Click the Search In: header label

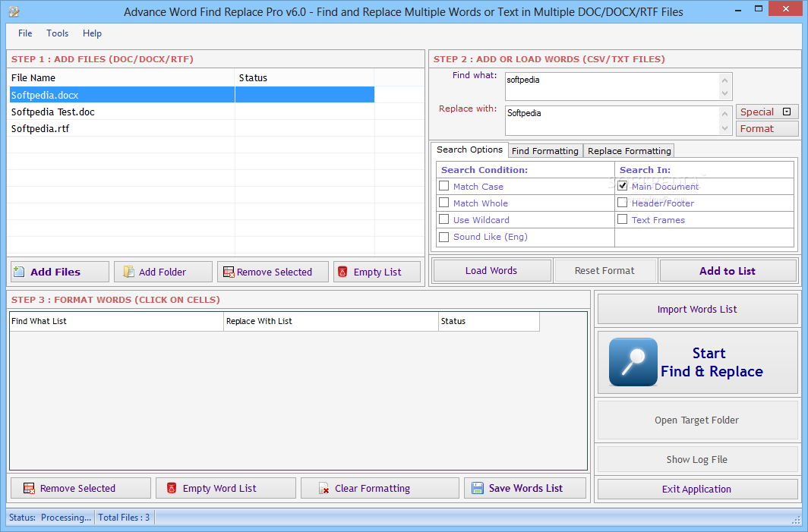pyautogui.click(x=645, y=170)
